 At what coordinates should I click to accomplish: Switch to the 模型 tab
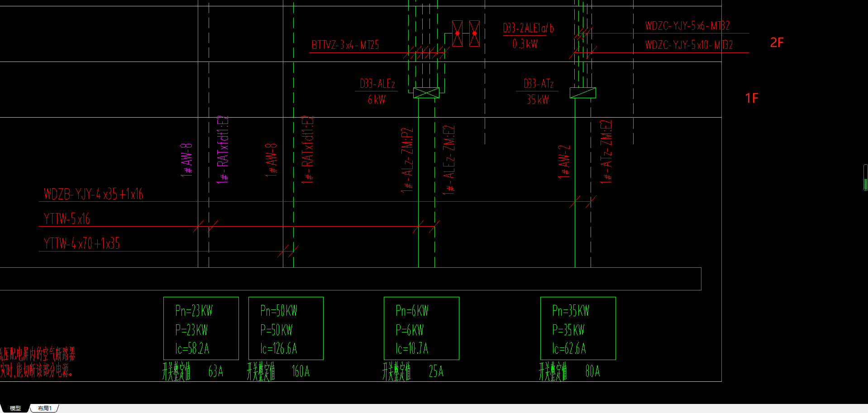pos(15,408)
